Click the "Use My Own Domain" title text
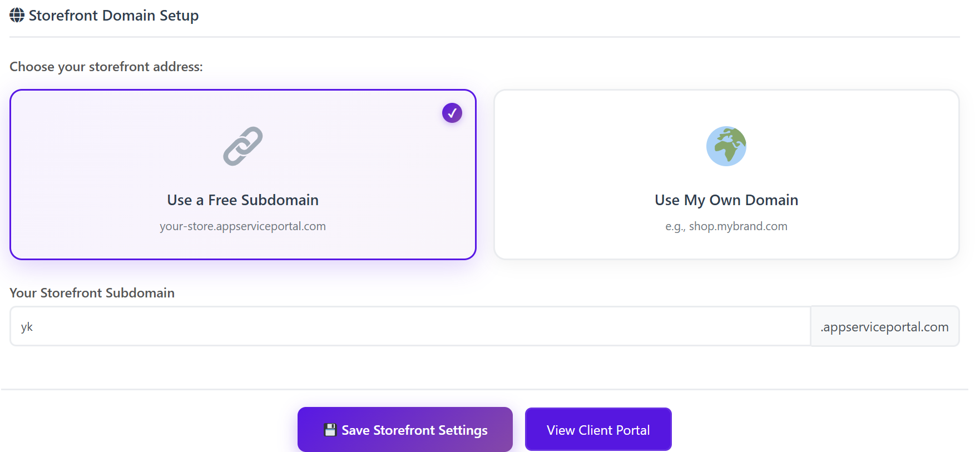The height and width of the screenshot is (452, 980). (726, 200)
